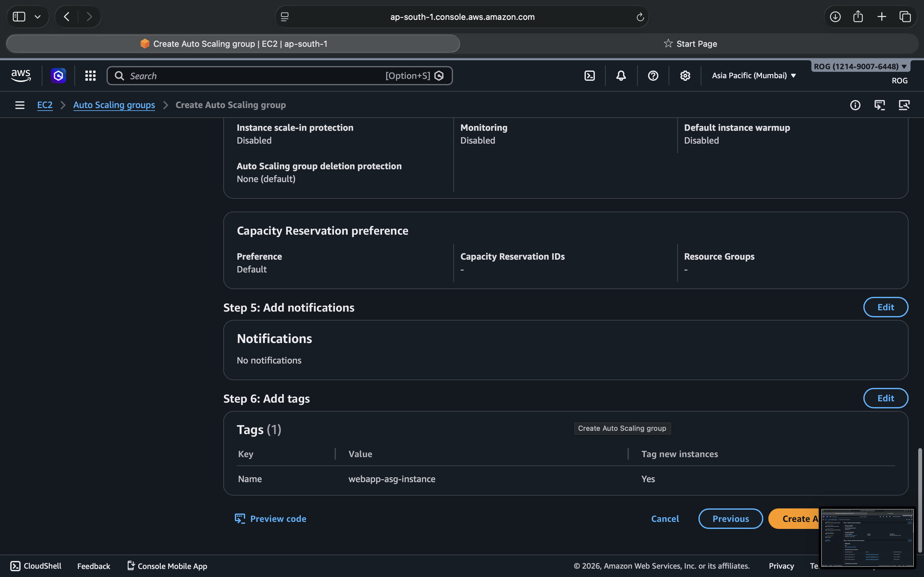Open the info panel icon
This screenshot has height=577, width=924.
(855, 105)
